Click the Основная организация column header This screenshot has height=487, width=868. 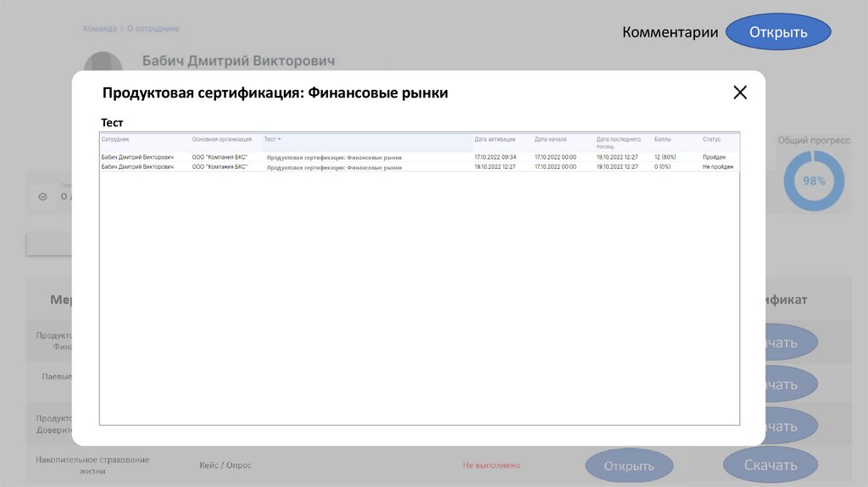click(x=221, y=140)
